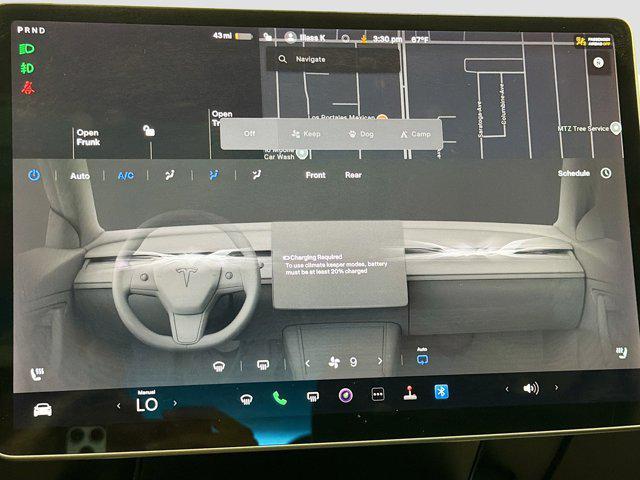The width and height of the screenshot is (640, 480).
Task: Open the purple camera app
Action: 346,395
